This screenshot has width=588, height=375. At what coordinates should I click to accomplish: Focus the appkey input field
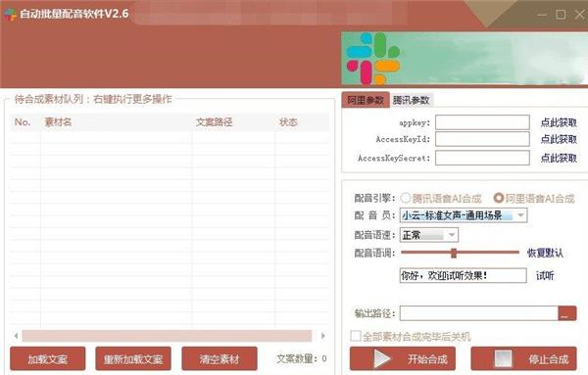[x=482, y=122]
